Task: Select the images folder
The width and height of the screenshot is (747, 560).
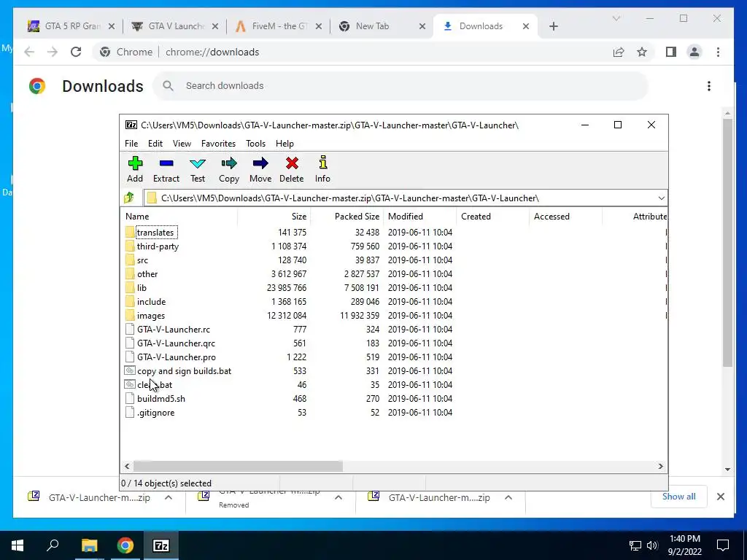Action: (x=150, y=315)
